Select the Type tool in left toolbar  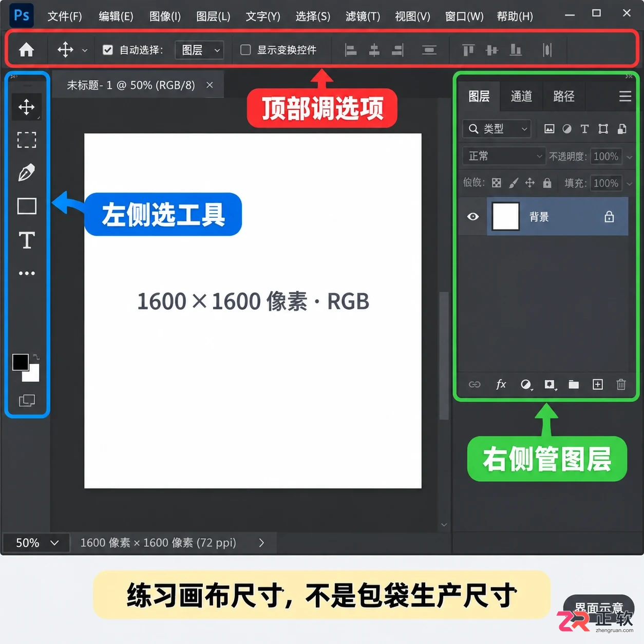(27, 240)
